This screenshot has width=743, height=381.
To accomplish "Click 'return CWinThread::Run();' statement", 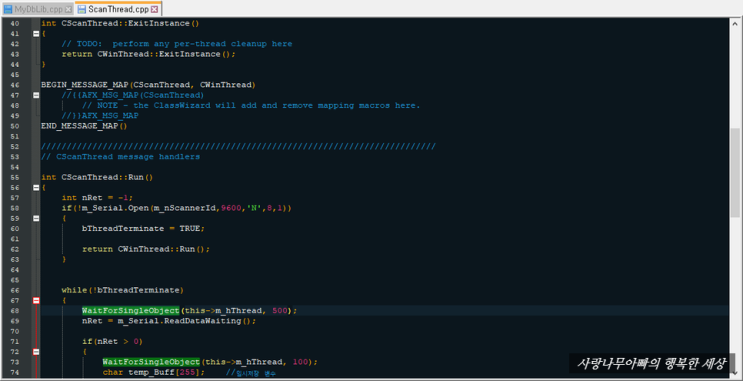I will [x=145, y=249].
